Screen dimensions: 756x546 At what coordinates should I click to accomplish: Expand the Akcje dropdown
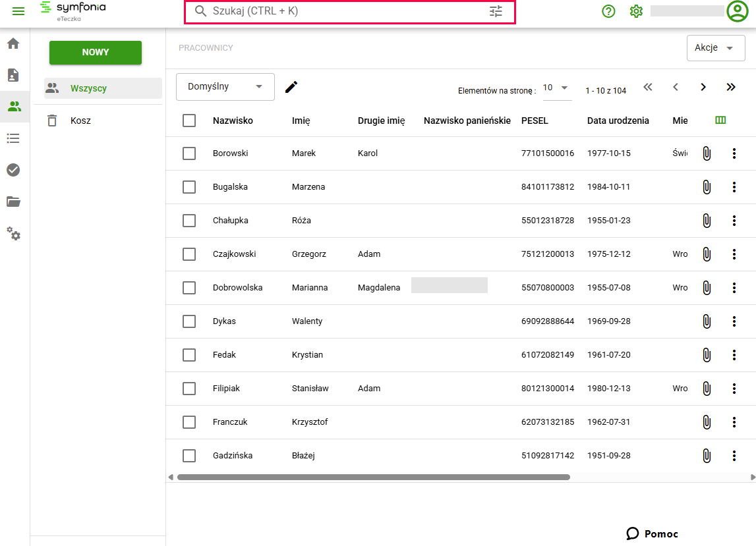click(x=716, y=47)
